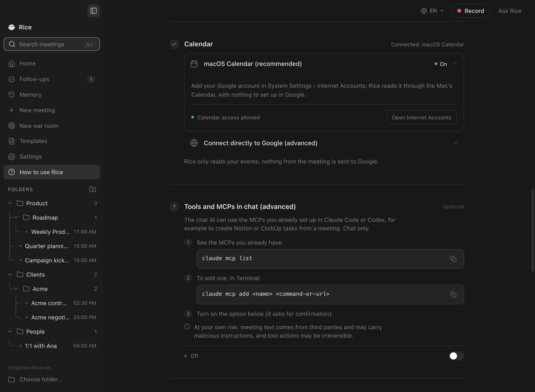The width and height of the screenshot is (535, 392).
Task: Open the EN language dropdown
Action: (x=432, y=11)
